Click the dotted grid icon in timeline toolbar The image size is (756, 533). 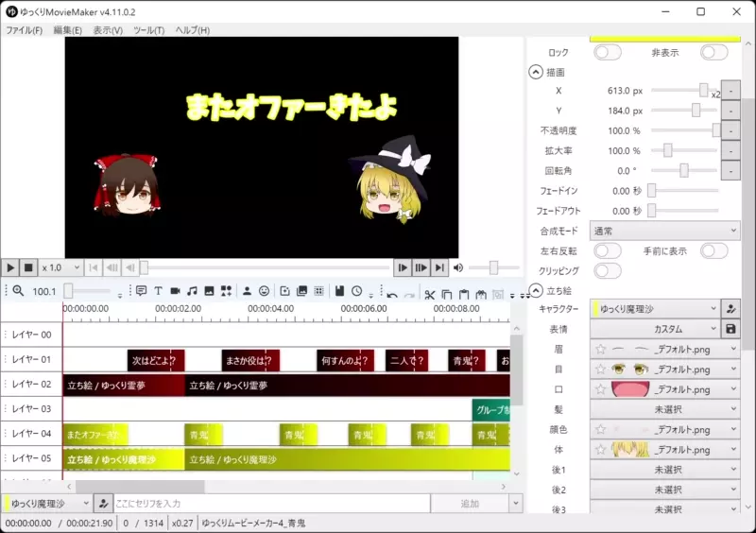tap(318, 291)
